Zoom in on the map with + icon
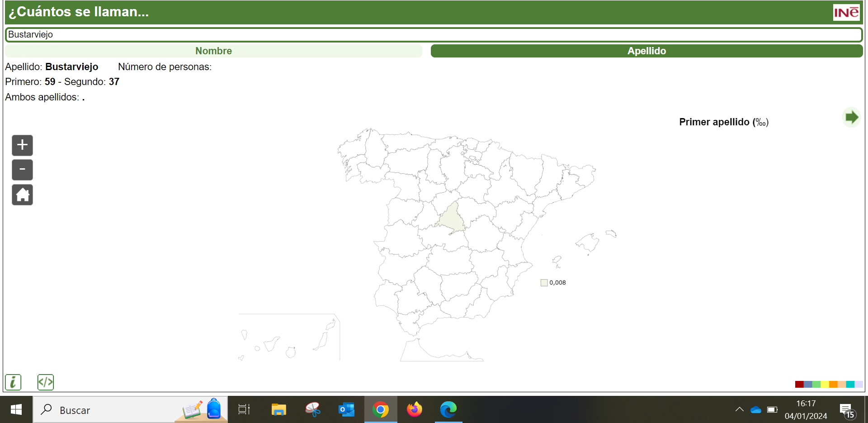 (22, 145)
